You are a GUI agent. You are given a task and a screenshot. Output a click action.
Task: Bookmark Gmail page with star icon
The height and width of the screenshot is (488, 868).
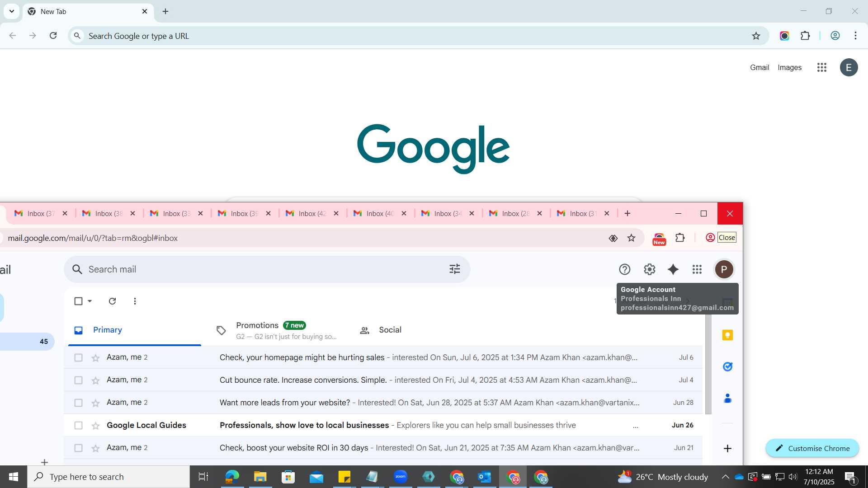(x=631, y=238)
